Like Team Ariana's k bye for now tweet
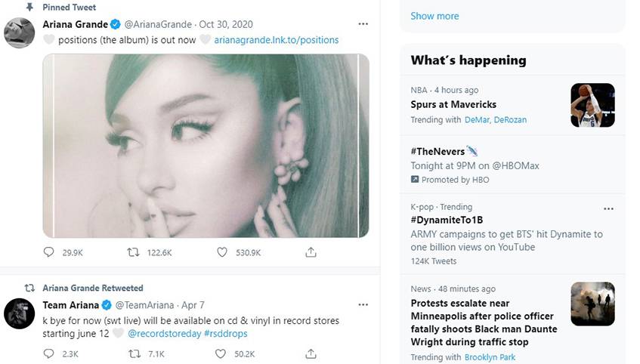The image size is (640, 364). point(221,353)
